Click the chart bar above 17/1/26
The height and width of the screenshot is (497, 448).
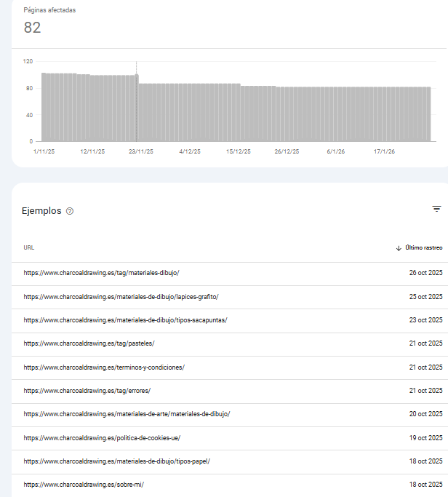tap(384, 114)
